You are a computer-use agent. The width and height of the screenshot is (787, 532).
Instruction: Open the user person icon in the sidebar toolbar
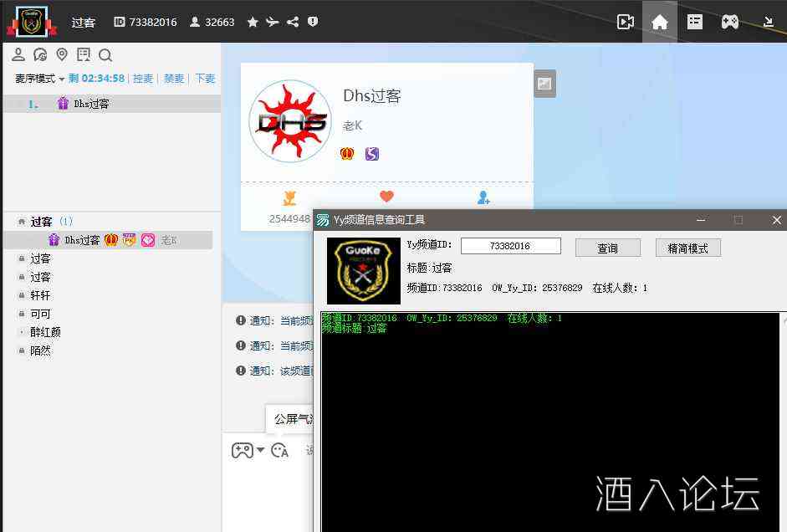click(18, 54)
